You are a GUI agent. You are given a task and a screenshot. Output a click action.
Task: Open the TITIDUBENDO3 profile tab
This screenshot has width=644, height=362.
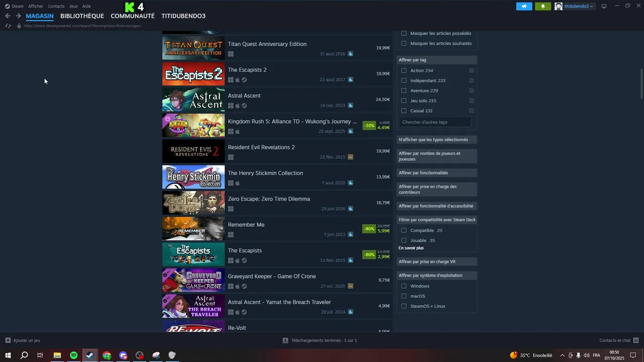184,16
